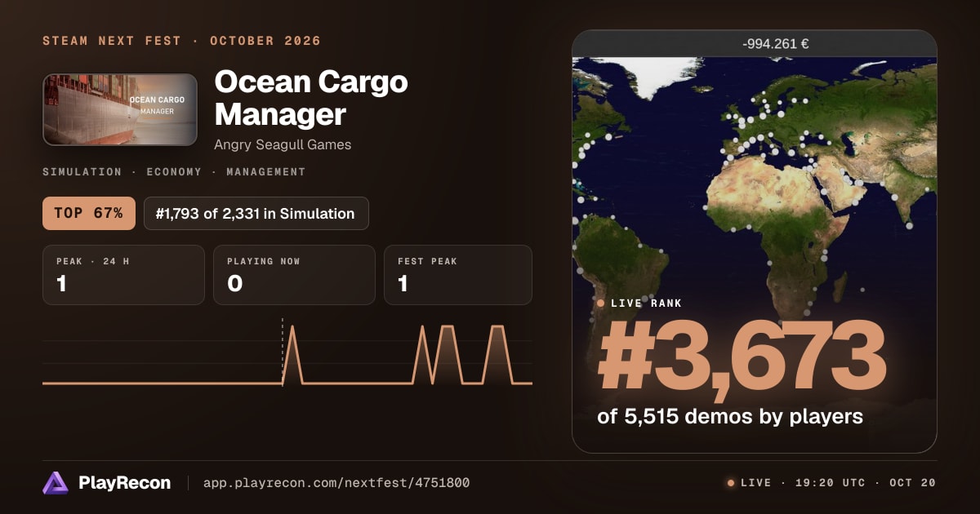Click the #1,793 of 2,331 in Simulation badge

tap(256, 214)
